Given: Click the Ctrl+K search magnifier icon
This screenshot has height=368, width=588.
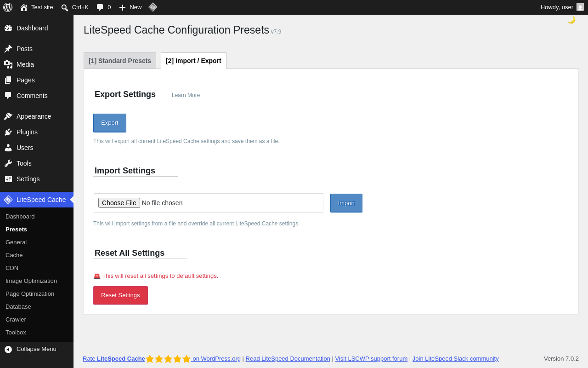Looking at the screenshot, I should pyautogui.click(x=65, y=7).
